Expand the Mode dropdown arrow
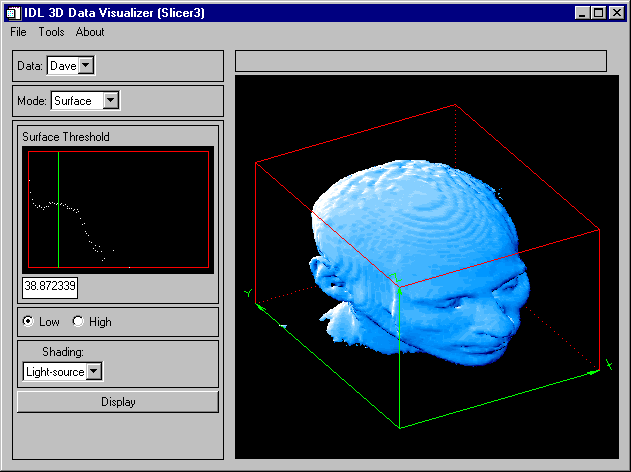631x472 pixels. click(x=111, y=100)
